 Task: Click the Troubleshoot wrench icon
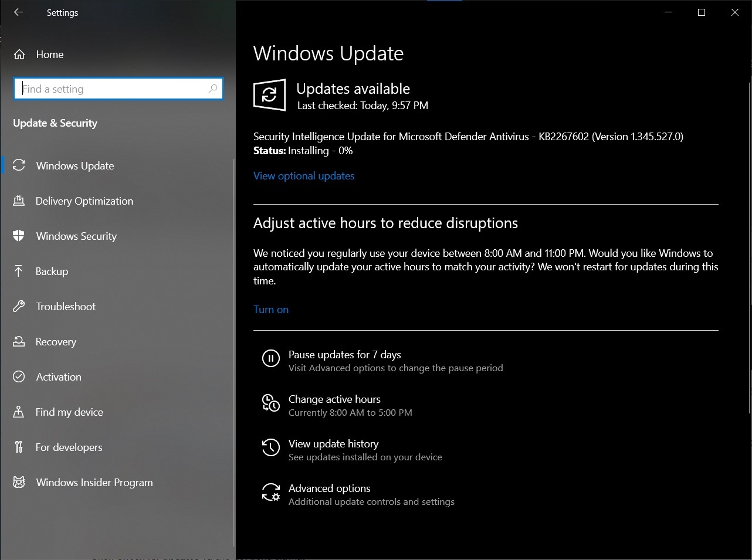coord(19,306)
